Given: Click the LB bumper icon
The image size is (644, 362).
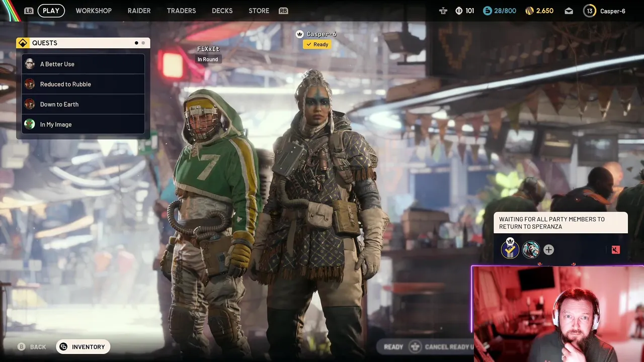Looking at the screenshot, I should pyautogui.click(x=29, y=11).
